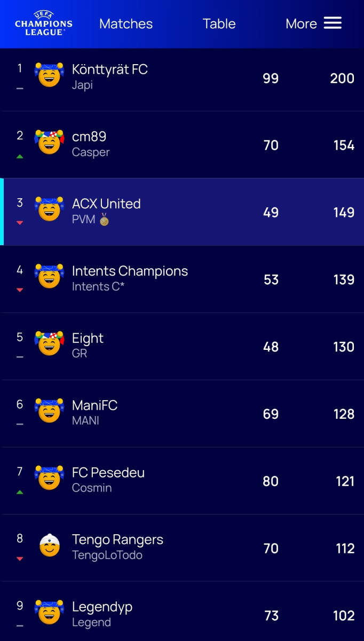Expand the More menu
364x641 pixels.
(313, 24)
